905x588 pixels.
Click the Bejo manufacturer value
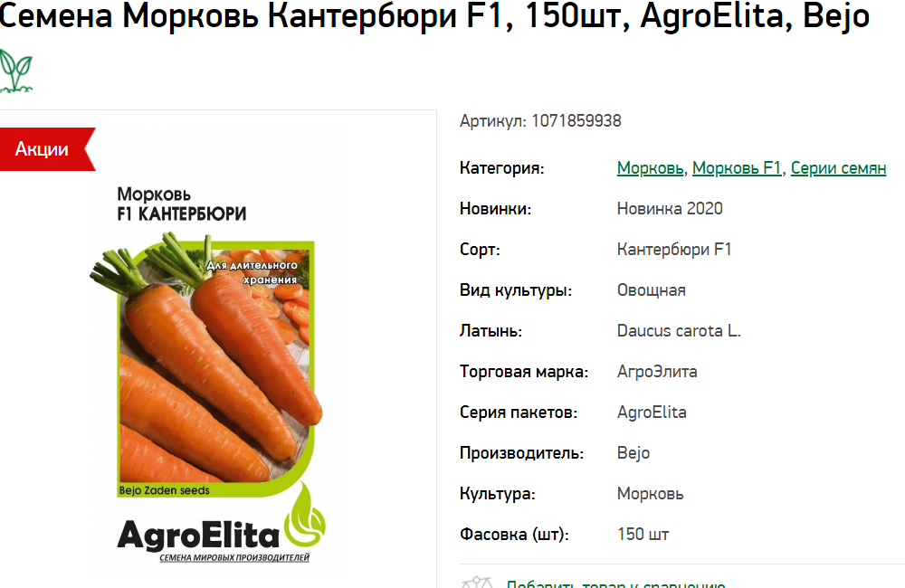633,453
